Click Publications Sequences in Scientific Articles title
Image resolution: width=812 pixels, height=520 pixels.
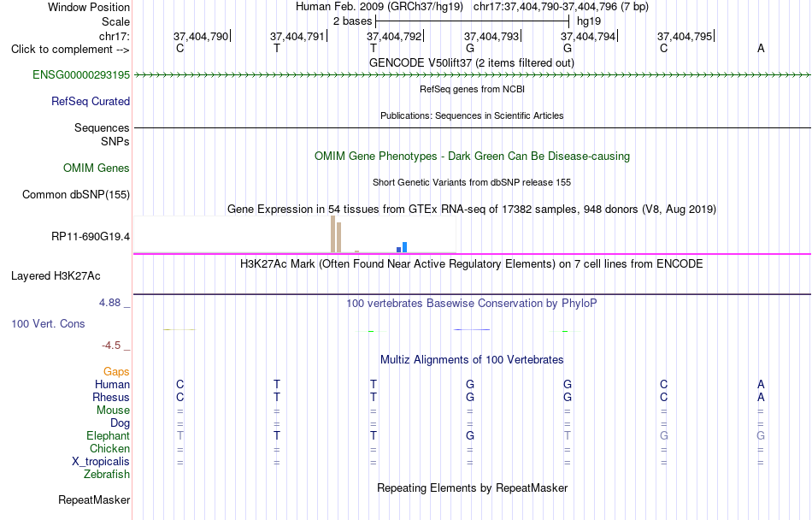tap(472, 115)
